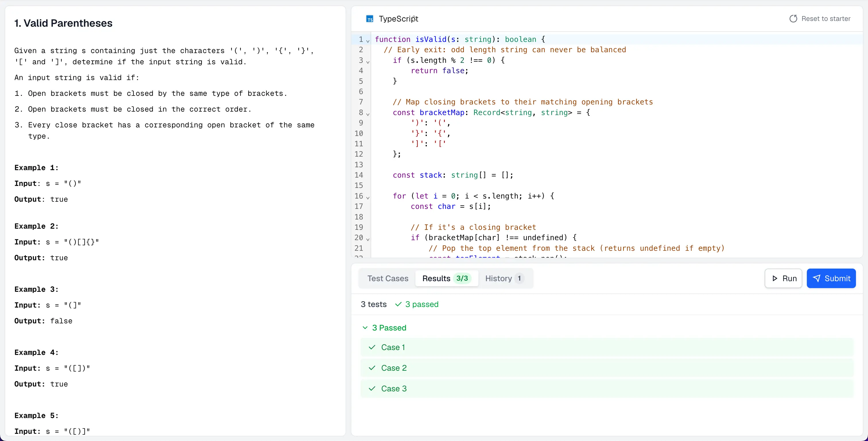Click the 'Example 2:' heading
The width and height of the screenshot is (868, 441).
[36, 226]
